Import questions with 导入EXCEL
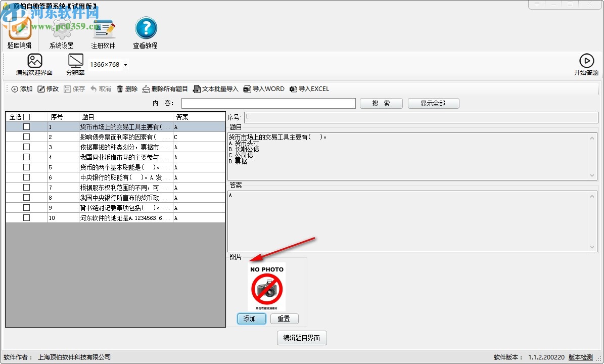Viewport: 604px width, 364px height. pyautogui.click(x=310, y=89)
